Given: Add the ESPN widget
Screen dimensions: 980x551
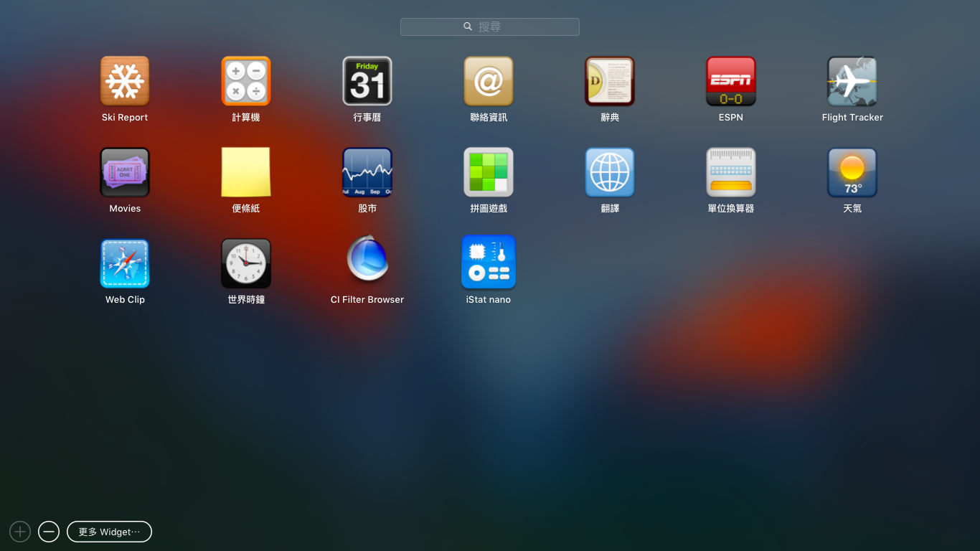Looking at the screenshot, I should pos(731,81).
